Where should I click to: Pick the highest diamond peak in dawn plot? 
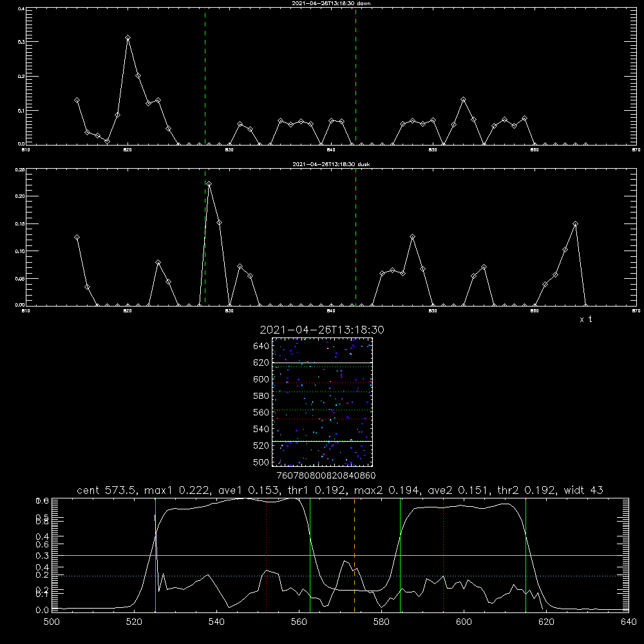(128, 38)
